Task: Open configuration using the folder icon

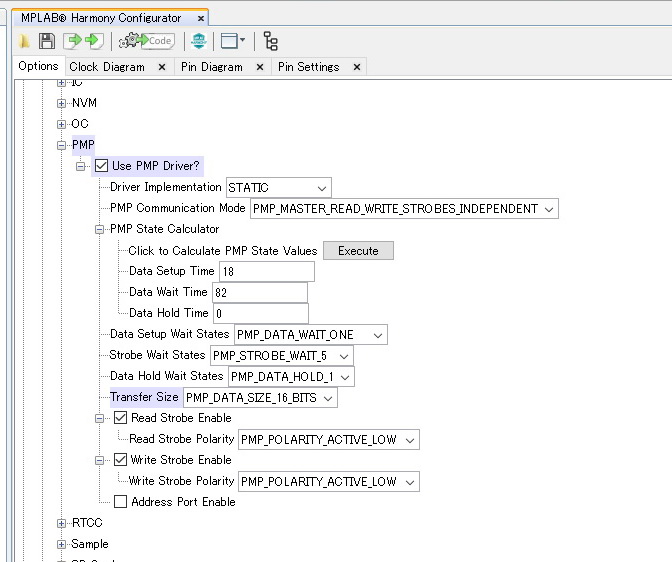Action: coord(24,41)
